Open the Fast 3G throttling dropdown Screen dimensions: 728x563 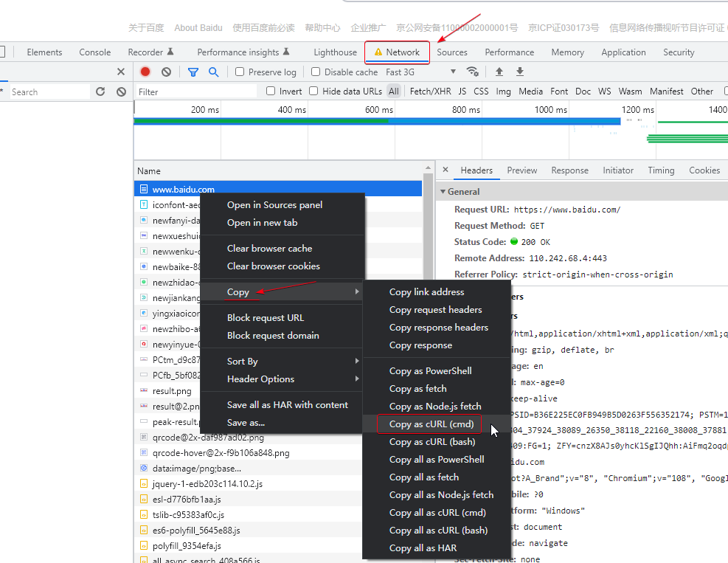[420, 72]
